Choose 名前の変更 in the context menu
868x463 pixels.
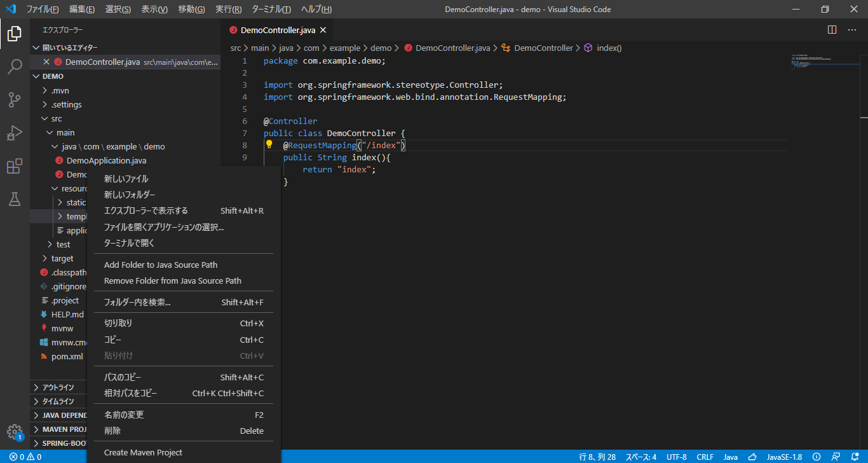click(x=124, y=415)
